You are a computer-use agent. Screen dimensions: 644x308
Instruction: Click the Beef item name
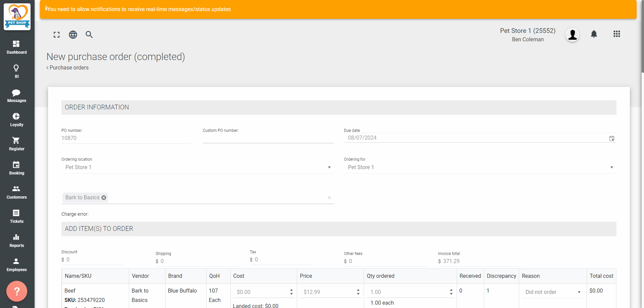(70, 291)
